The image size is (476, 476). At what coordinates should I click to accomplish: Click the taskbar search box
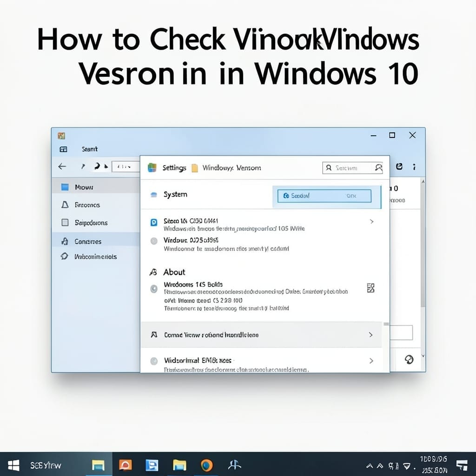pyautogui.click(x=46, y=465)
